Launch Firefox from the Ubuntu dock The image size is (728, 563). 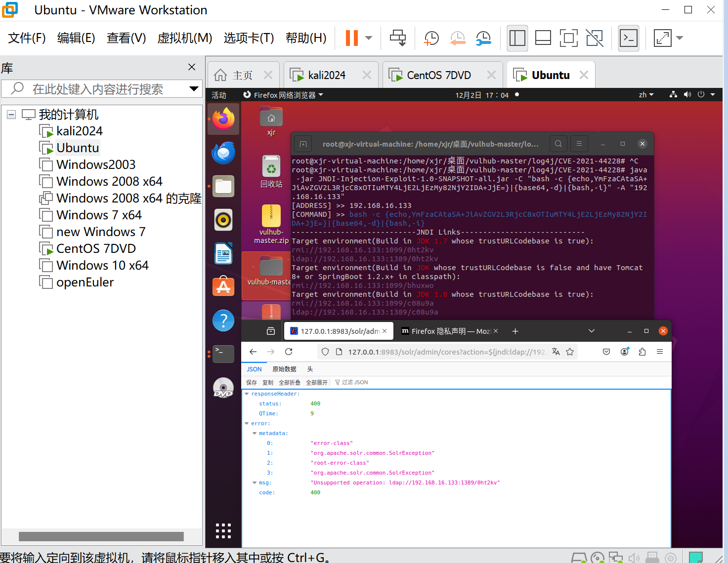[x=223, y=119]
